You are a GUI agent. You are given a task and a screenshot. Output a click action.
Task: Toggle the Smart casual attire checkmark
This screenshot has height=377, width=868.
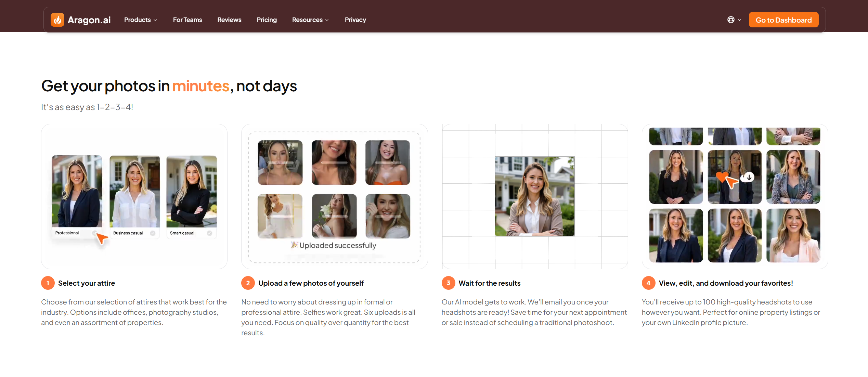click(209, 233)
